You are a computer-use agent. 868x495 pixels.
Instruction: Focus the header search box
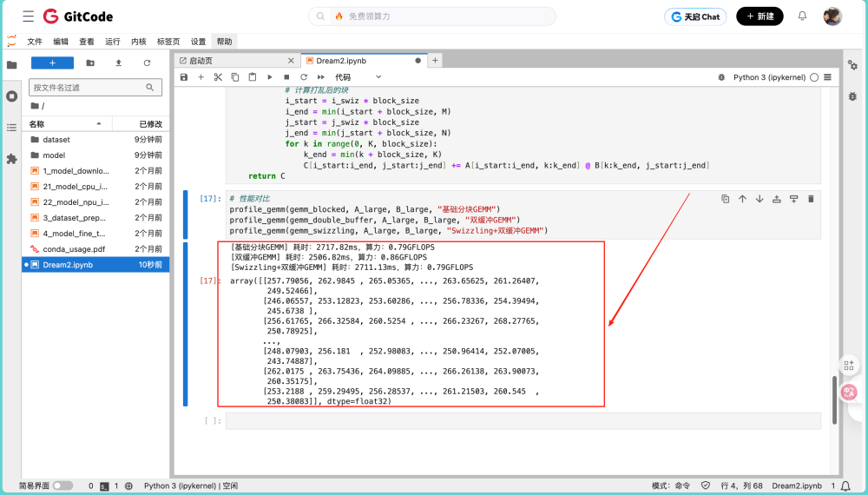coord(431,16)
